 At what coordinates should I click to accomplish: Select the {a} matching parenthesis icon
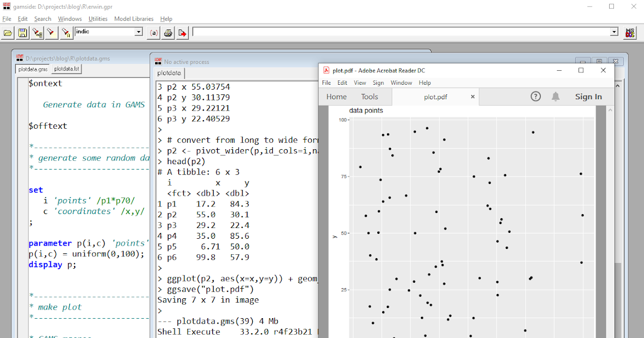coord(153,32)
